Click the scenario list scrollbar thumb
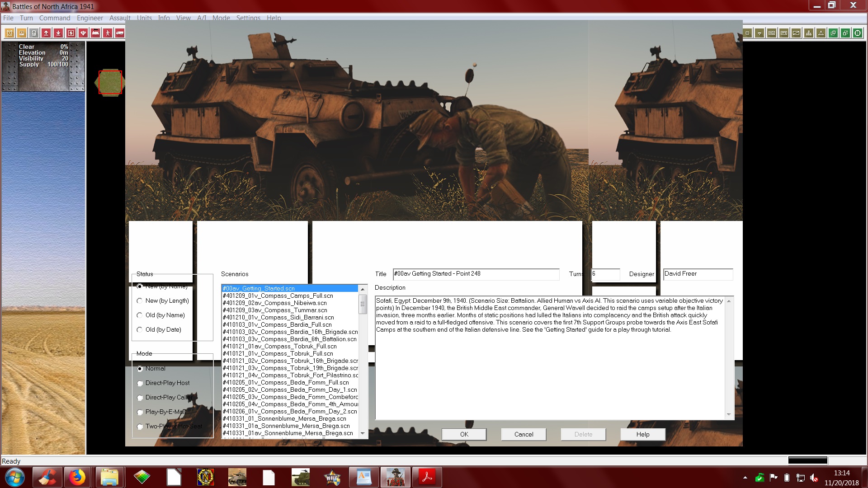Screen dimensions: 868x488 [363, 304]
